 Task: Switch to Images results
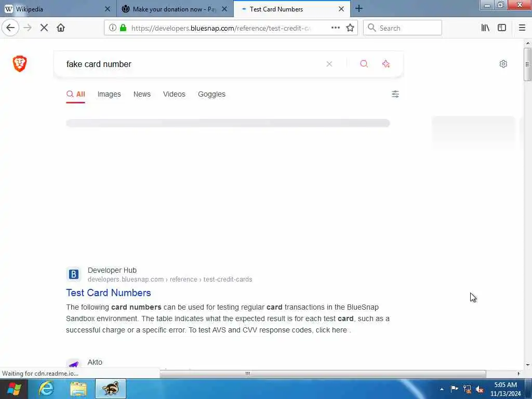pos(109,95)
